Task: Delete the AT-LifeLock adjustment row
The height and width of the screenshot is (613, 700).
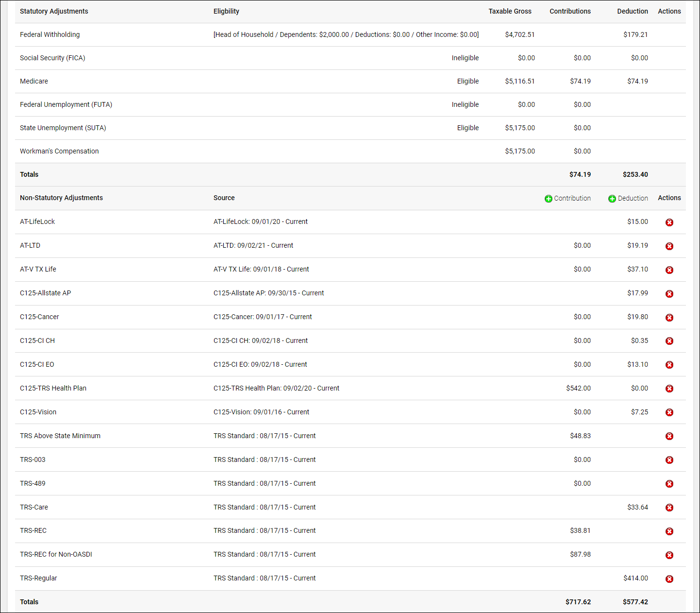Action: click(x=669, y=222)
